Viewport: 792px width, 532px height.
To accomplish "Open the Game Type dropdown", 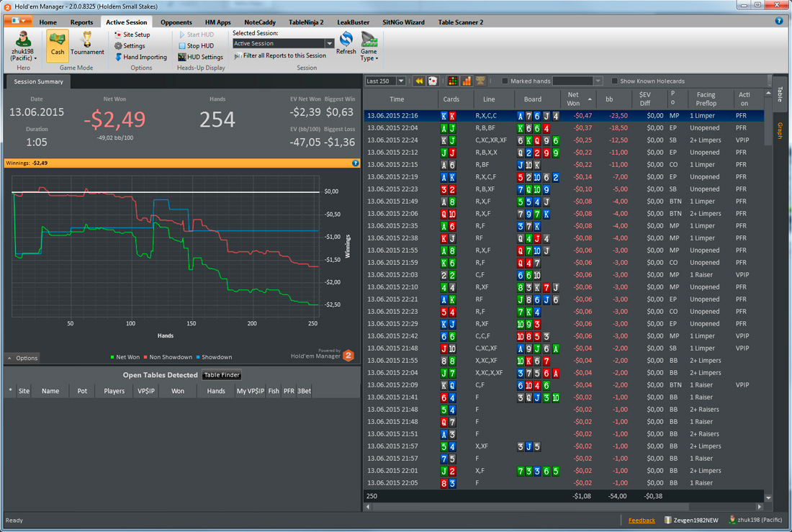I will click(369, 46).
